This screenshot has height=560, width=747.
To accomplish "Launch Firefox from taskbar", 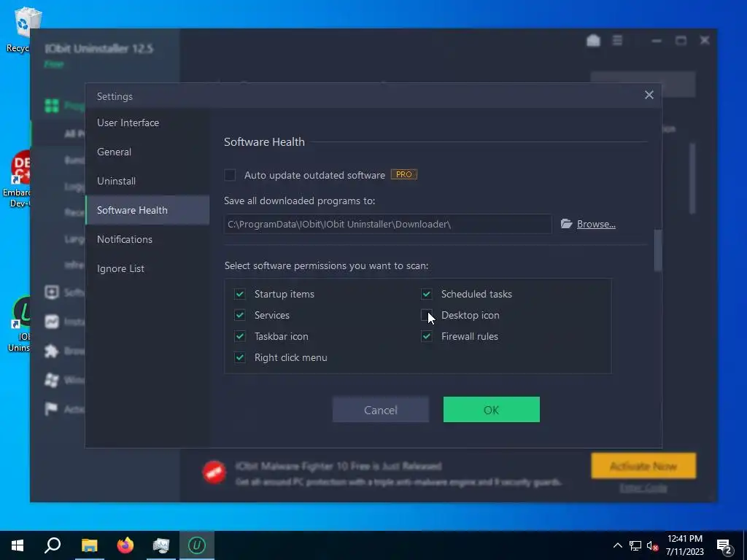I will coord(125,545).
